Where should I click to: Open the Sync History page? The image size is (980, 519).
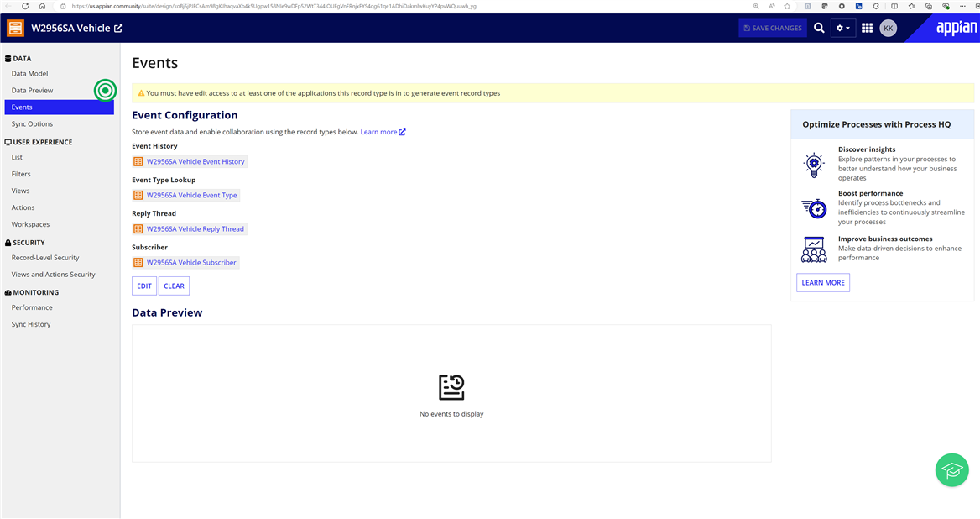(x=30, y=324)
